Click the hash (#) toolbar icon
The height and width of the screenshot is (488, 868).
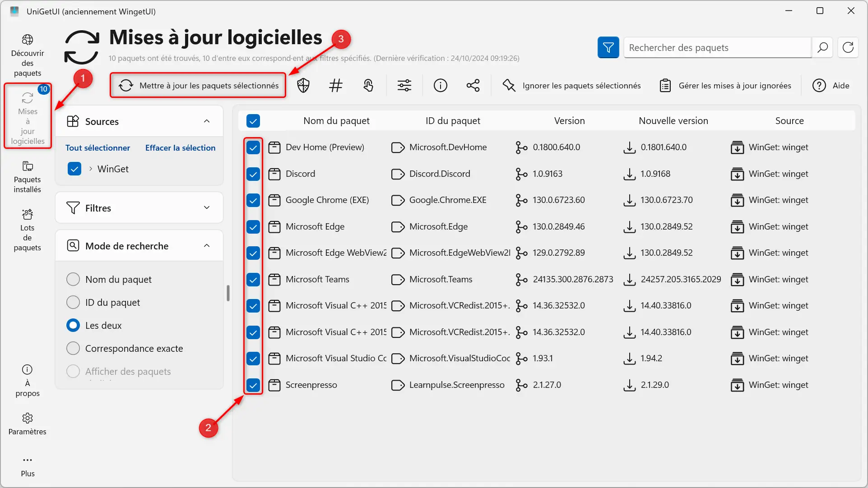[x=336, y=85]
